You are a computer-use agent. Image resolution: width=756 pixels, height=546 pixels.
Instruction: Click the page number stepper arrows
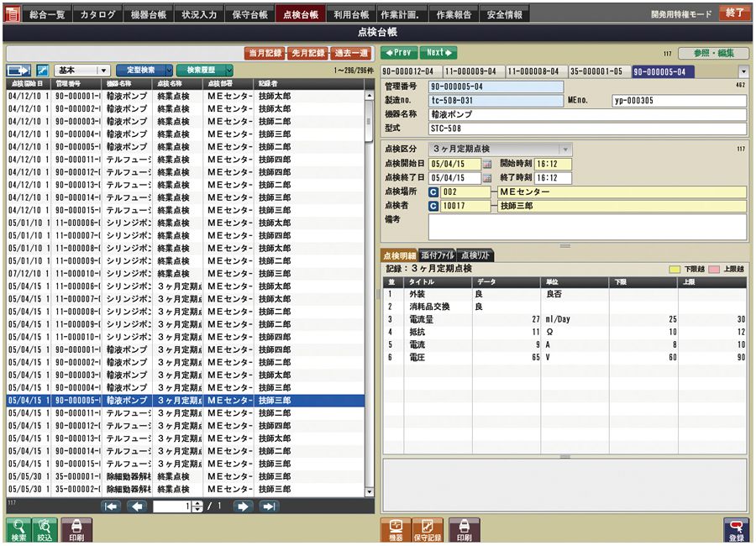tap(197, 507)
